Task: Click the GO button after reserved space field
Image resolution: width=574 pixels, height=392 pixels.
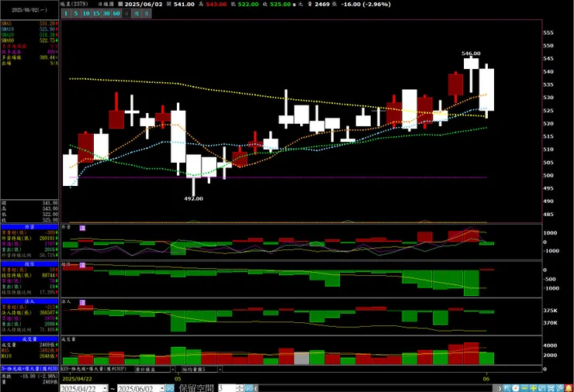Action: (x=248, y=388)
